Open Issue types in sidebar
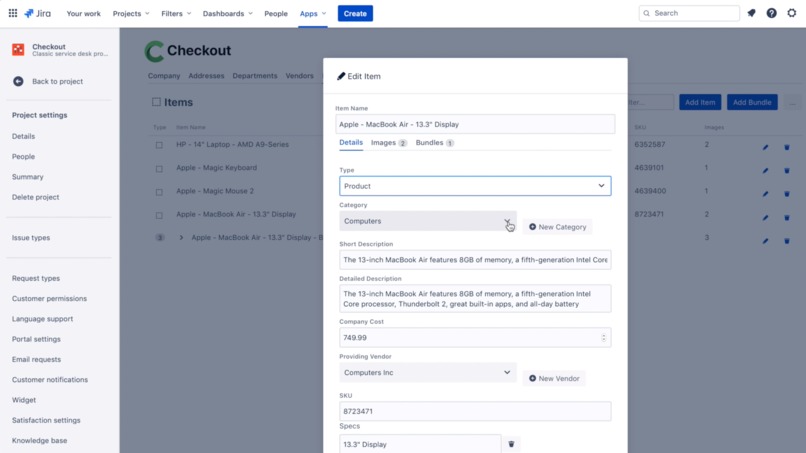Image resolution: width=806 pixels, height=453 pixels. click(x=31, y=238)
